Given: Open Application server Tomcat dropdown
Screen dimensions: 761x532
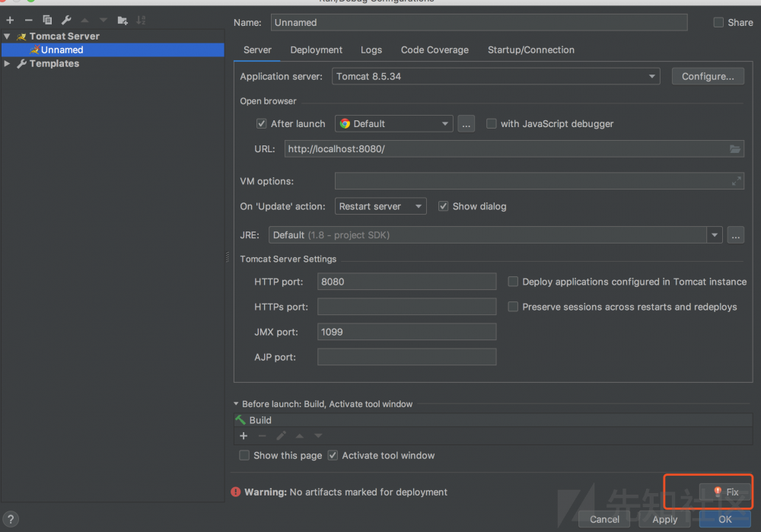Looking at the screenshot, I should (x=495, y=76).
